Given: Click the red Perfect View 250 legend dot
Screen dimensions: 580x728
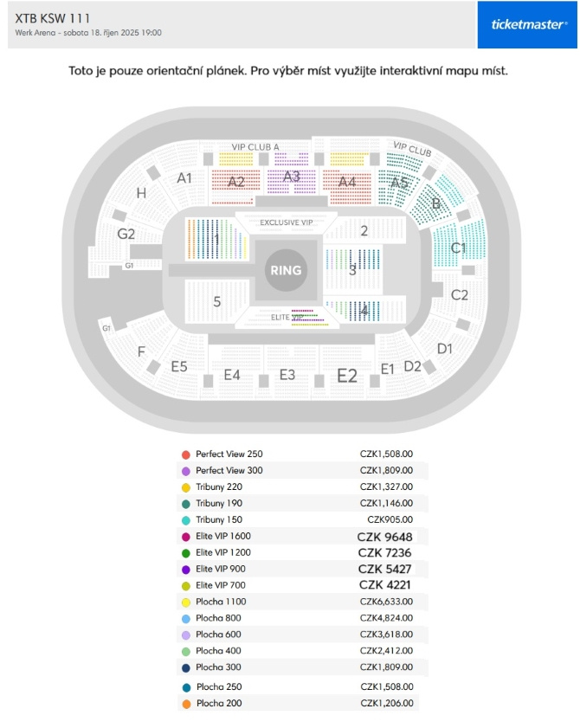Looking at the screenshot, I should click(x=186, y=454).
